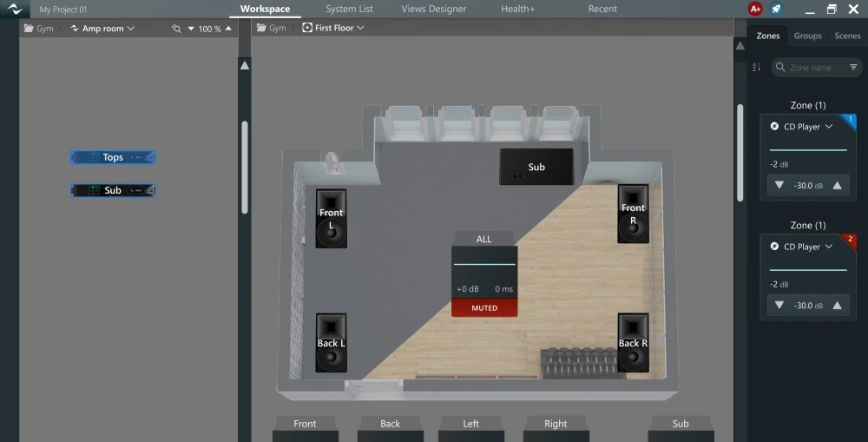Click CD Player source icon in zone 1

(774, 126)
